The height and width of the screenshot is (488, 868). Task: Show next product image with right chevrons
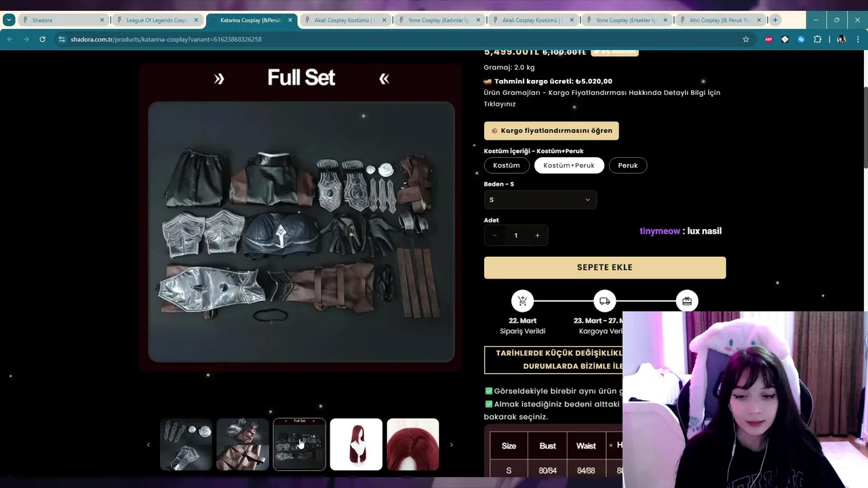(x=452, y=445)
